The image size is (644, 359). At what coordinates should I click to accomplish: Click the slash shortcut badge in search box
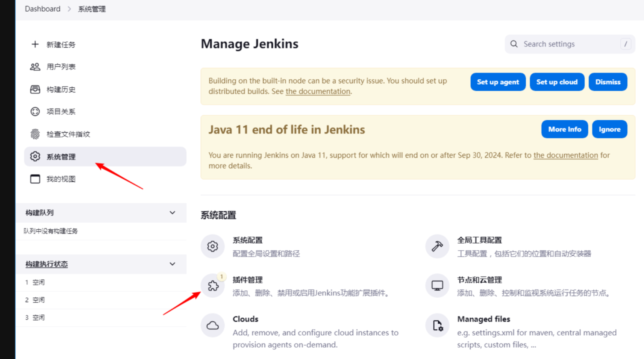coord(626,44)
